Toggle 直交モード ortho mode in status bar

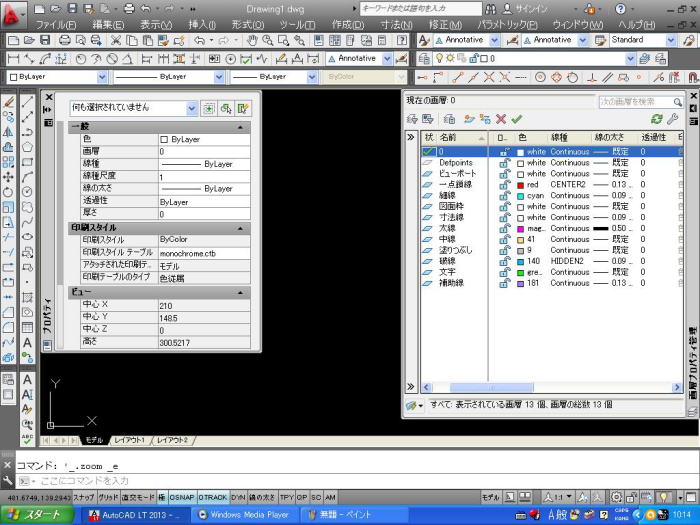(x=138, y=497)
